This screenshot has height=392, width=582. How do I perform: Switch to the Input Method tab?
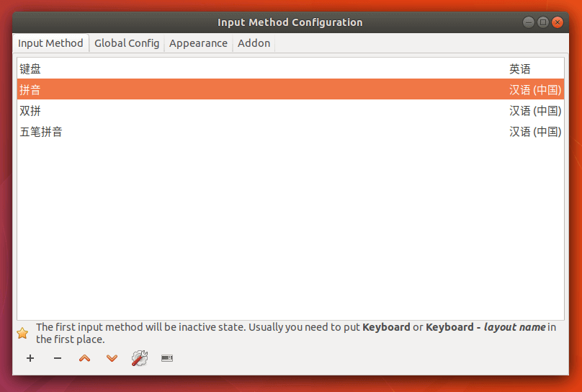[x=50, y=43]
